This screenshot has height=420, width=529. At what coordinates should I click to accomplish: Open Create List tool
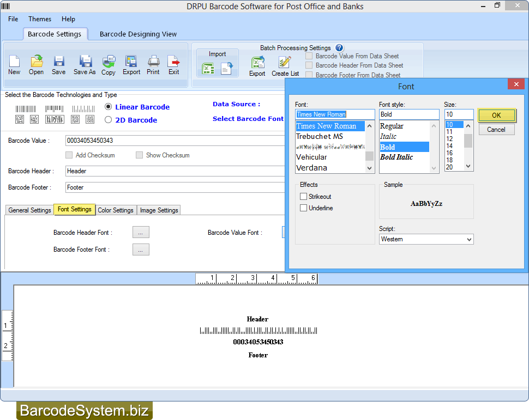[285, 66]
